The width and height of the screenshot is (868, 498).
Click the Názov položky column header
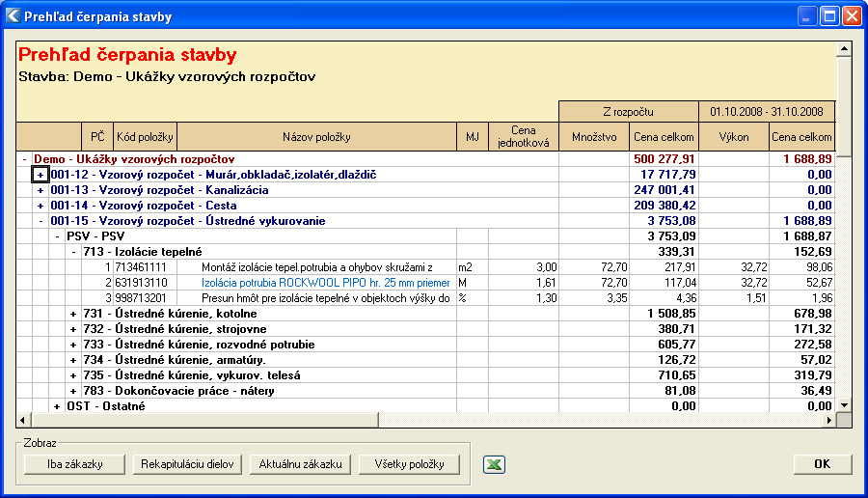pos(316,137)
